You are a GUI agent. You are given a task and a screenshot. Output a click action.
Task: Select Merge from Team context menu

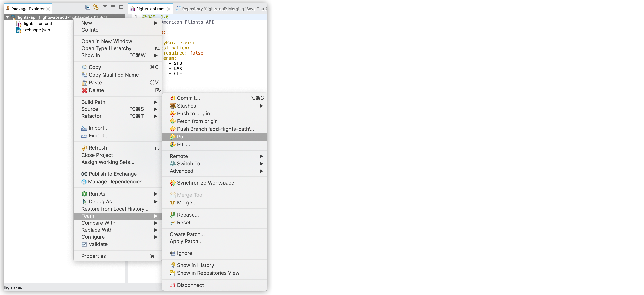186,203
